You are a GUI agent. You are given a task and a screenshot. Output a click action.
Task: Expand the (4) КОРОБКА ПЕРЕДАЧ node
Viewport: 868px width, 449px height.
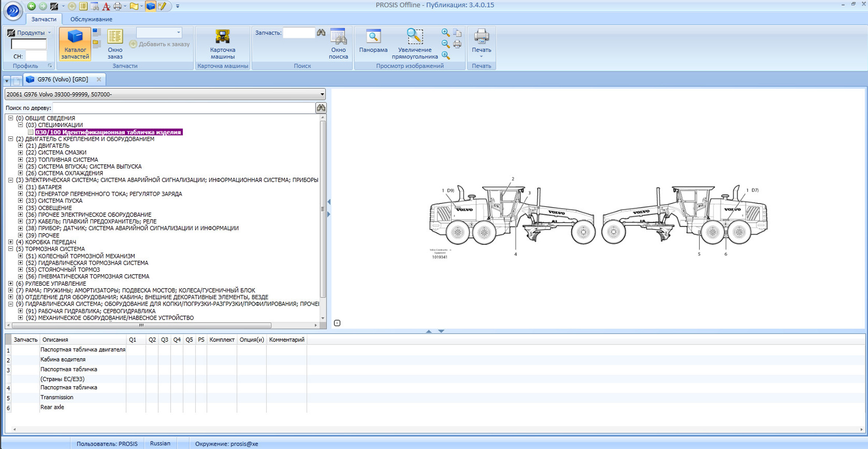(x=11, y=242)
